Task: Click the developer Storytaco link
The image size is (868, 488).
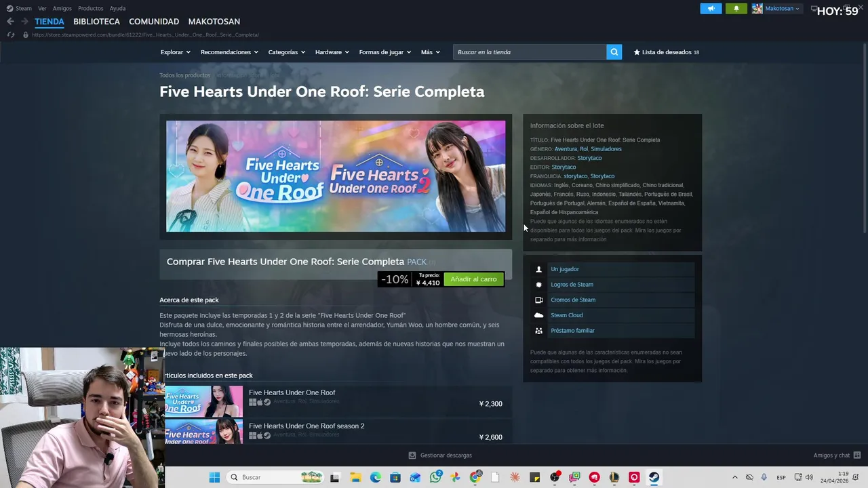Action: (x=589, y=158)
